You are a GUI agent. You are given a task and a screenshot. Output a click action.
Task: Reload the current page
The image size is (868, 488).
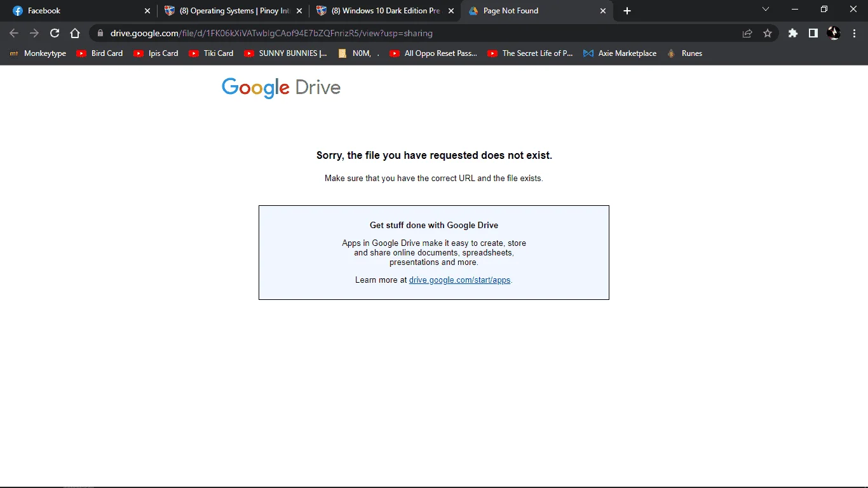pyautogui.click(x=55, y=33)
